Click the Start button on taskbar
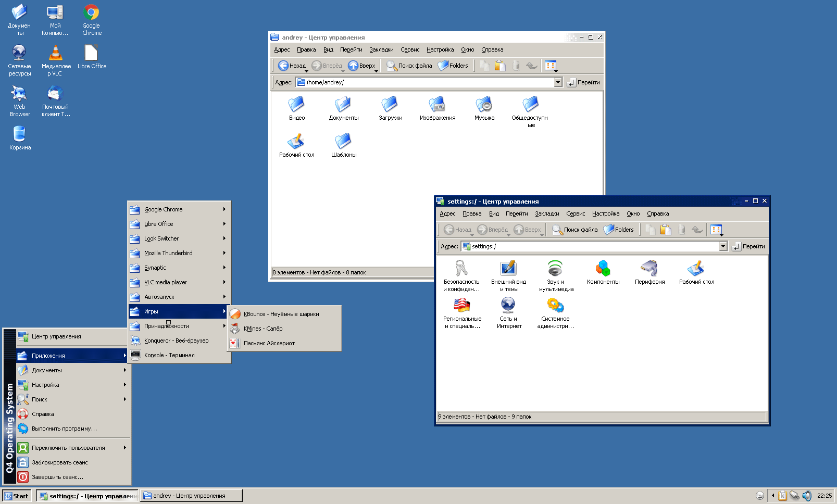Image resolution: width=837 pixels, height=504 pixels. tap(17, 496)
